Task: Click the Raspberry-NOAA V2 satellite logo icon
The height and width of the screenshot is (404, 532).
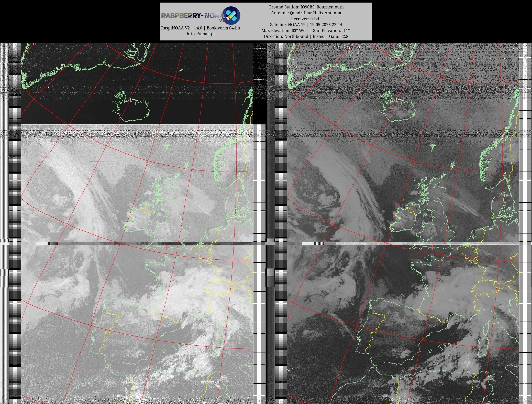Action: pos(231,16)
